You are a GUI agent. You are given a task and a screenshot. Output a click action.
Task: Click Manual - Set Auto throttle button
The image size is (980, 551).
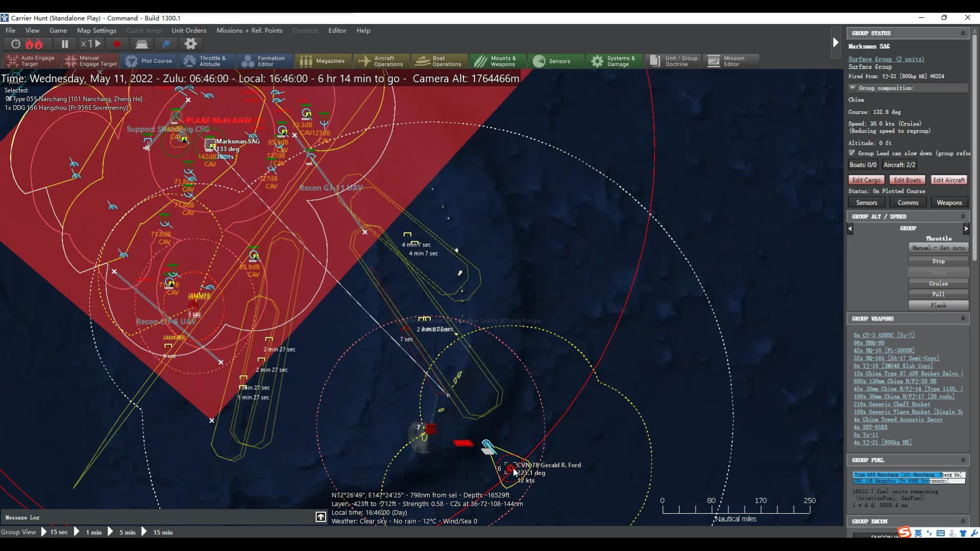point(938,248)
